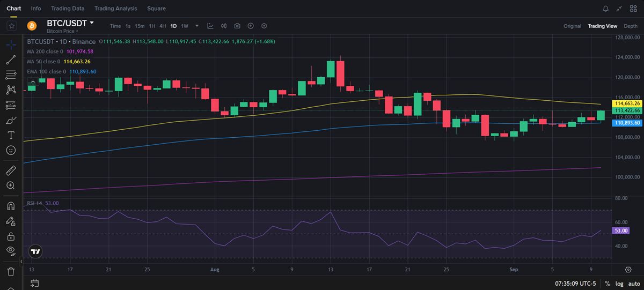Viewport: 644px width, 290px height.
Task: Click the orange Bitcoin logo icon
Action: pos(31,26)
